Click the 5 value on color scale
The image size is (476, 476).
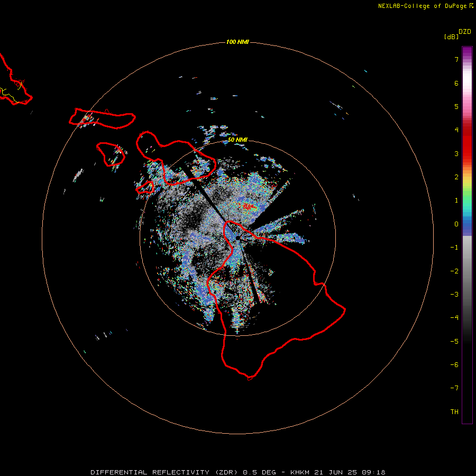[456, 106]
